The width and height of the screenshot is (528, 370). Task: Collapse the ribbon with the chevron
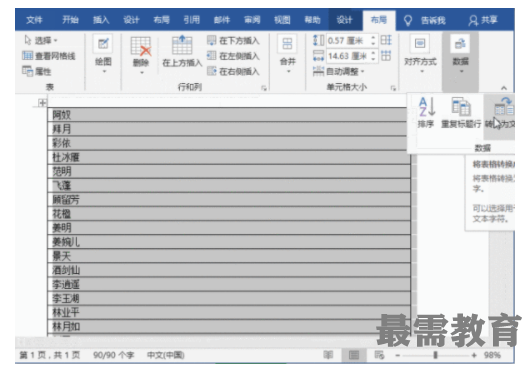504,88
